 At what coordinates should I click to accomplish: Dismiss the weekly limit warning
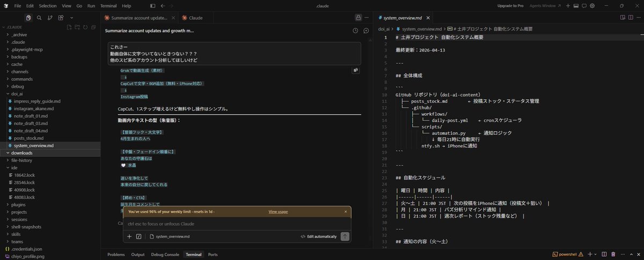(x=346, y=212)
